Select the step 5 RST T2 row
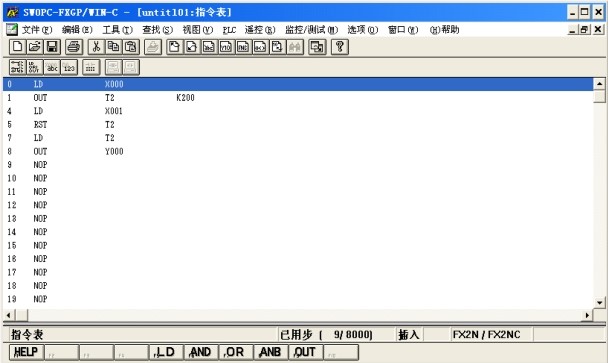 coord(298,124)
